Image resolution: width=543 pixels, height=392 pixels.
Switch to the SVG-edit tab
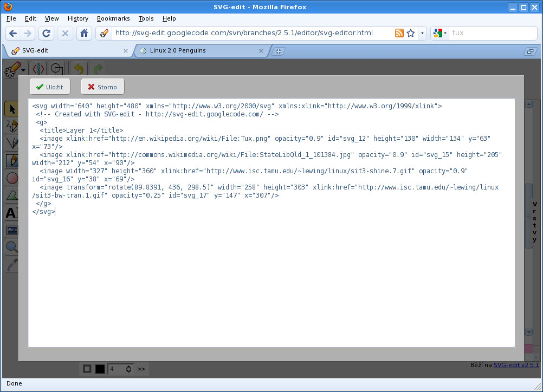click(x=68, y=51)
